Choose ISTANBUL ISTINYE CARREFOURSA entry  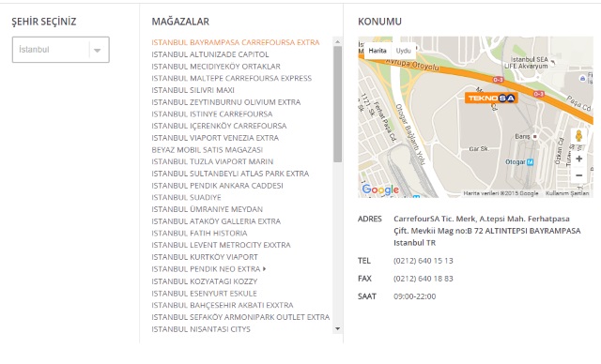click(x=212, y=114)
